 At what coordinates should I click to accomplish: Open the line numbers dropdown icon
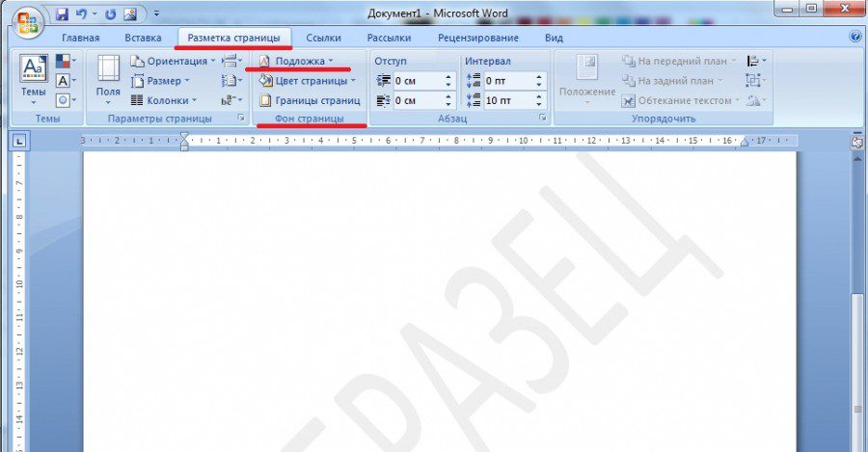231,81
